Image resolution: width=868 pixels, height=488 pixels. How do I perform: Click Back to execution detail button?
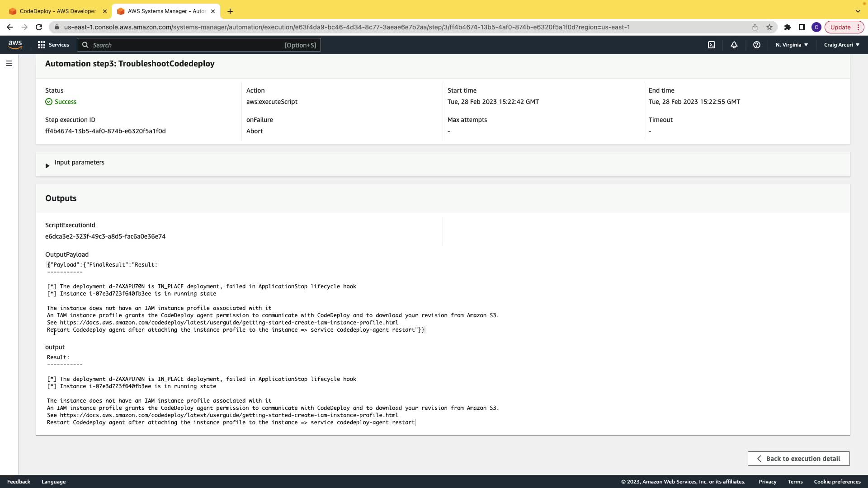[x=798, y=459]
